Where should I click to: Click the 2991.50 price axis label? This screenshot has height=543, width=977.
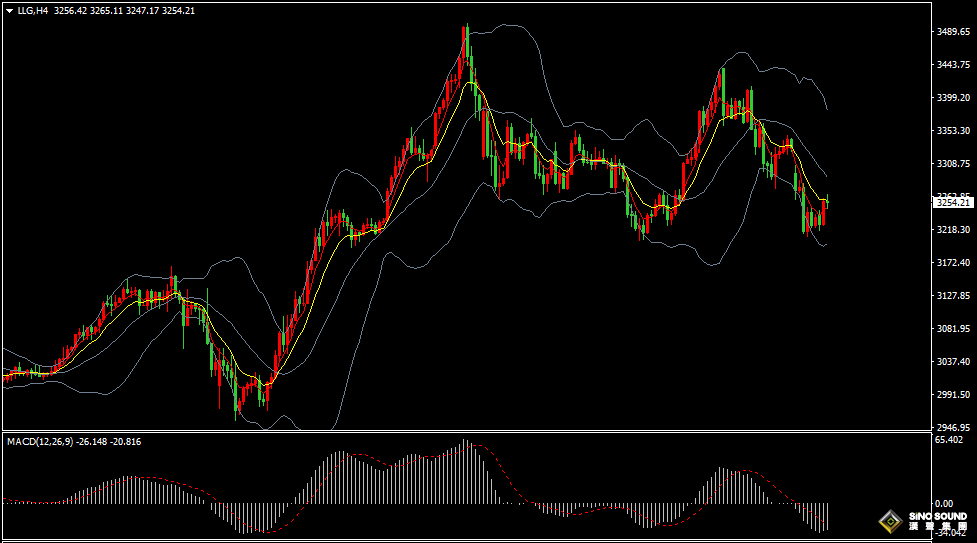click(953, 395)
